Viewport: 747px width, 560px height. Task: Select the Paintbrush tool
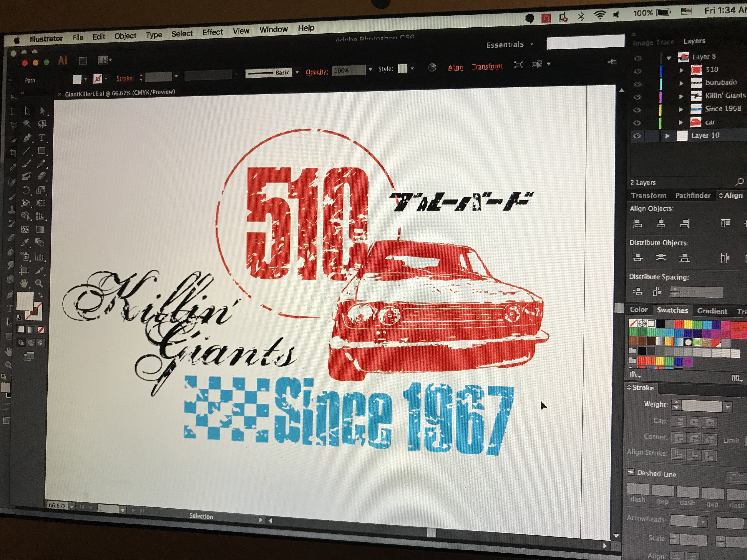coord(27,164)
